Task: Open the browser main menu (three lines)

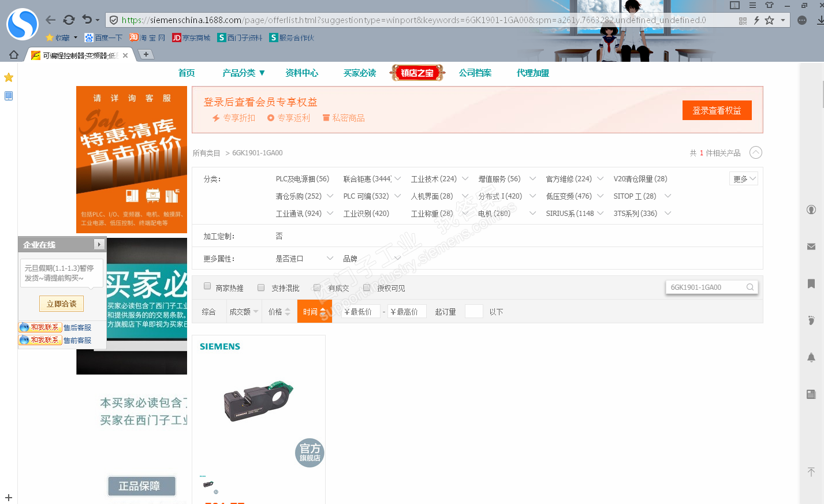Action: coord(752,5)
